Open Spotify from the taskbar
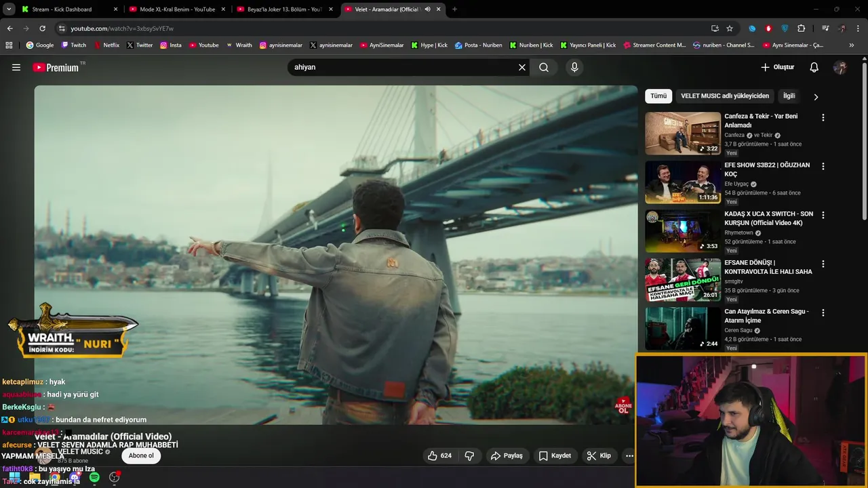The height and width of the screenshot is (488, 868). (x=94, y=477)
